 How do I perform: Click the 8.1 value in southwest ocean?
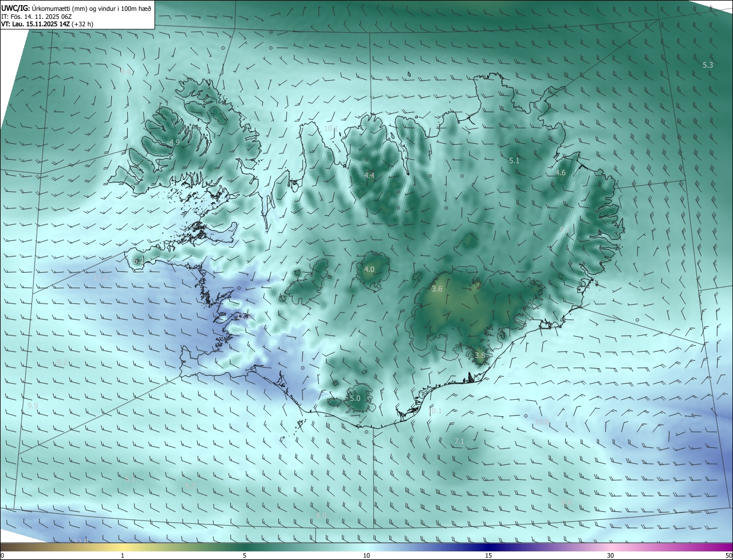click(130, 479)
